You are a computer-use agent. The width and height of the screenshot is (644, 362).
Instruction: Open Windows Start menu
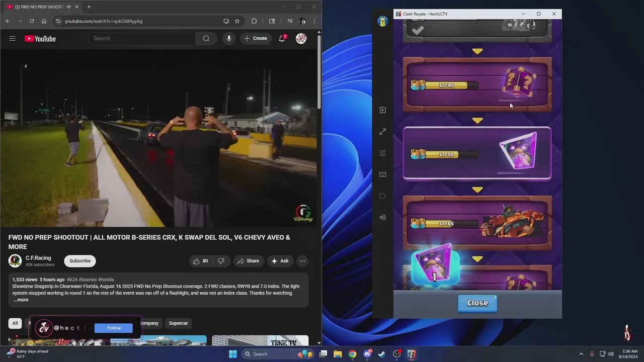(233, 354)
